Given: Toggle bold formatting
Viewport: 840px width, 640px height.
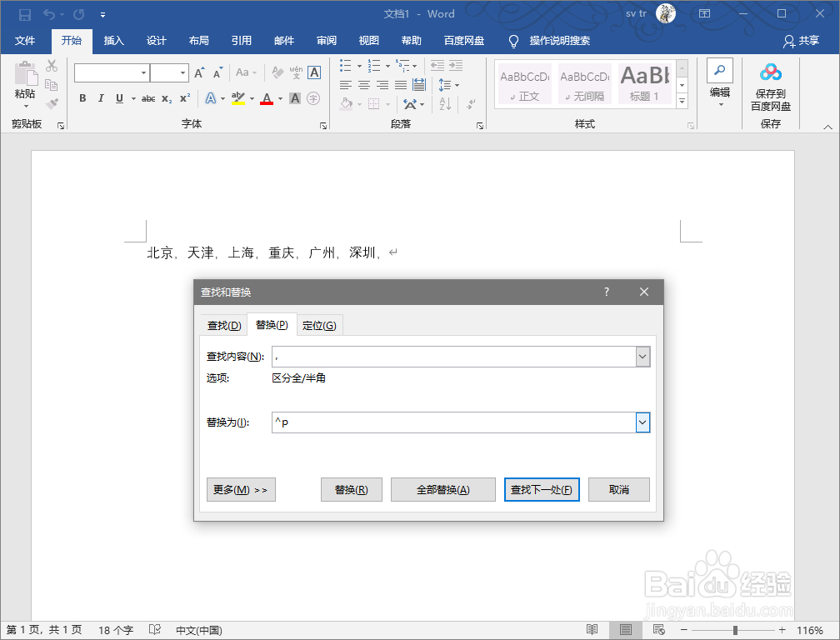Looking at the screenshot, I should [x=82, y=98].
